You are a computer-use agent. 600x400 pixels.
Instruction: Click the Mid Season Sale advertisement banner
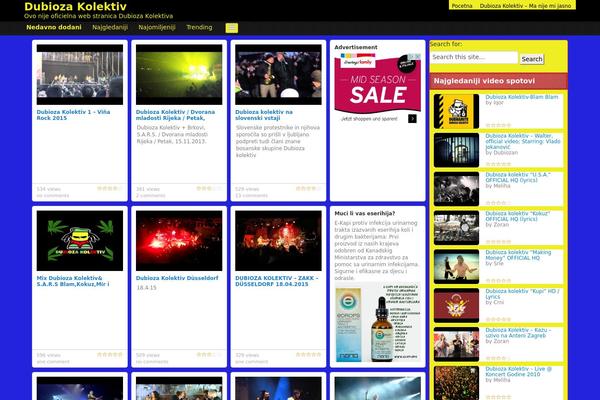pos(378,88)
